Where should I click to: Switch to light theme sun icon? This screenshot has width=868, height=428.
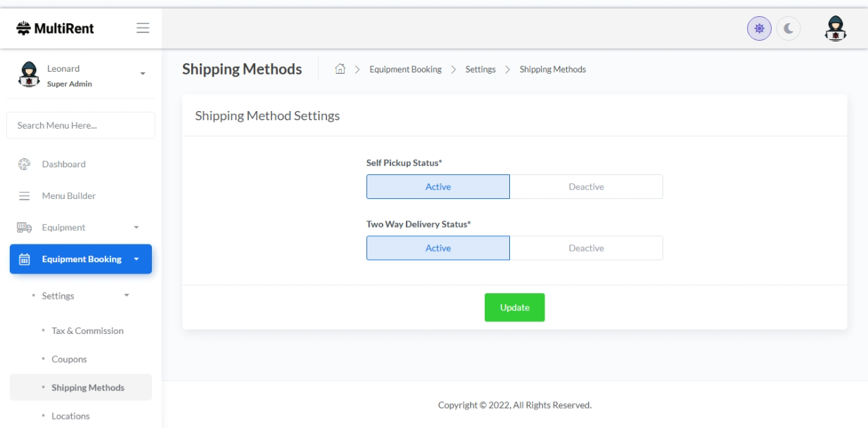(759, 29)
